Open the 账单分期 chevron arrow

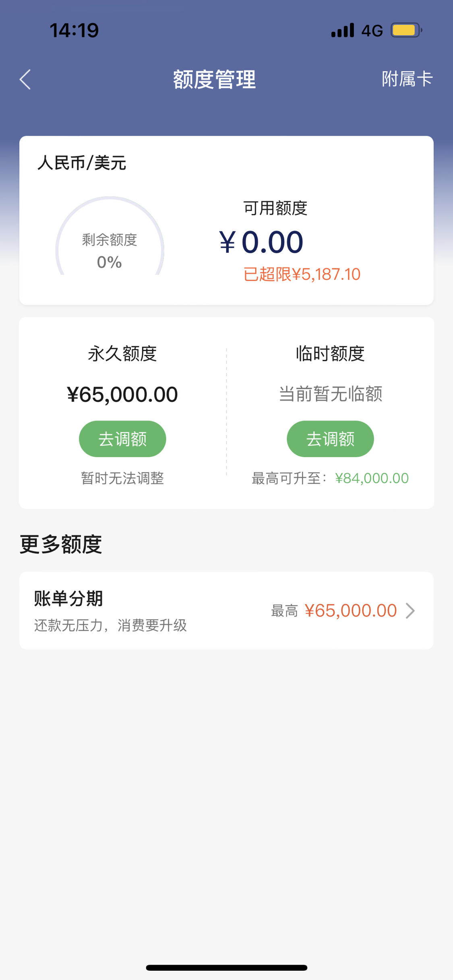click(x=410, y=611)
